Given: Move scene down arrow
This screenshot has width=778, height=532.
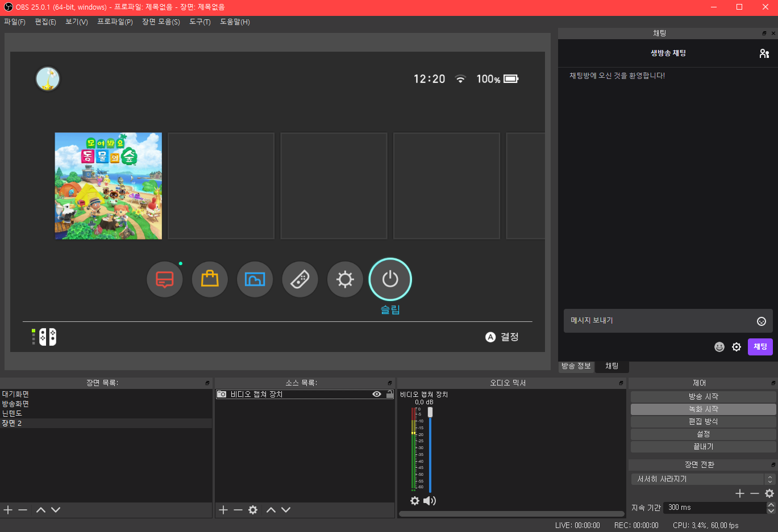Looking at the screenshot, I should point(56,510).
